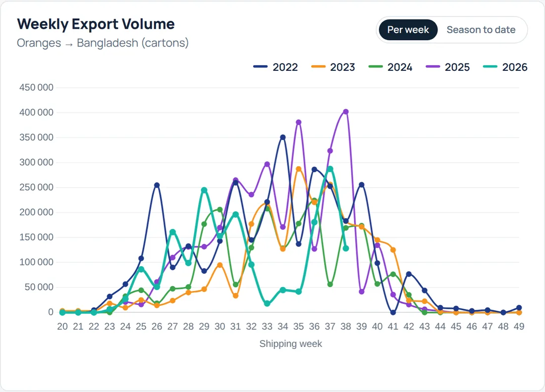Click the 2023 peak point at week 35

(299, 169)
